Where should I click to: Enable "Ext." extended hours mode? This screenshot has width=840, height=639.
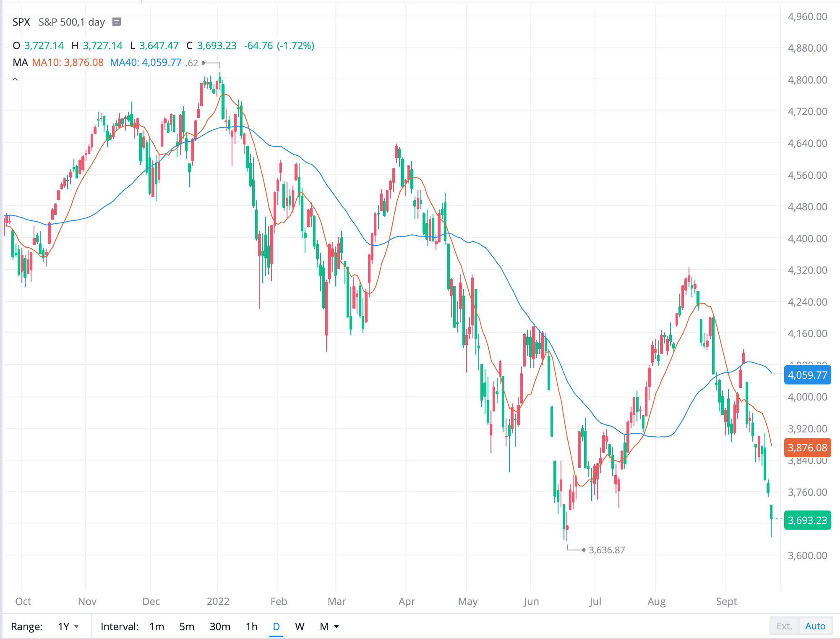pyautogui.click(x=784, y=626)
